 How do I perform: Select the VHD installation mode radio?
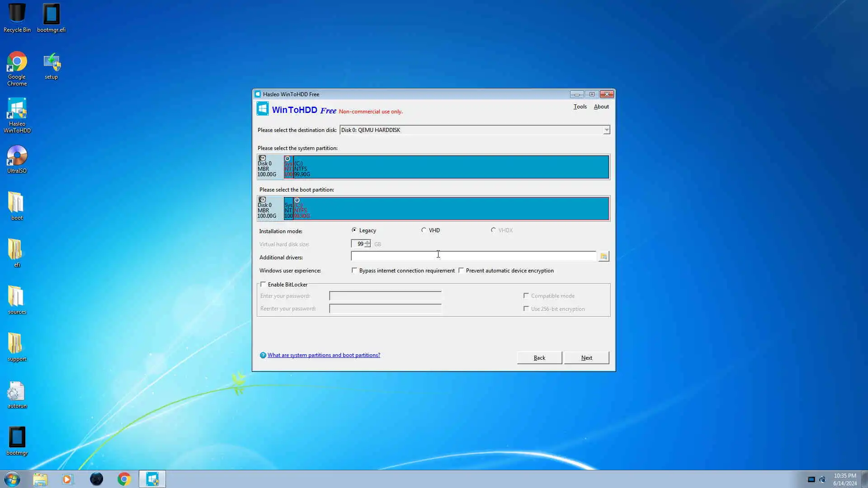coord(424,230)
